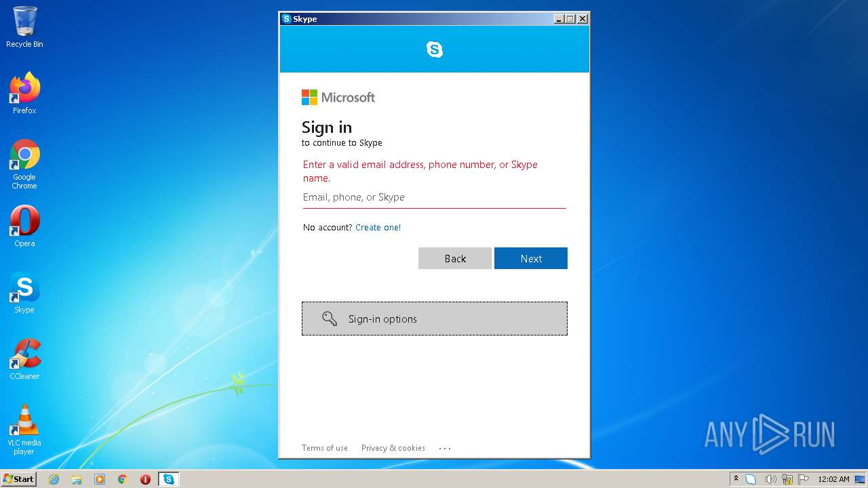The height and width of the screenshot is (488, 868).
Task: Open the Privacy & cookies link
Action: [393, 448]
